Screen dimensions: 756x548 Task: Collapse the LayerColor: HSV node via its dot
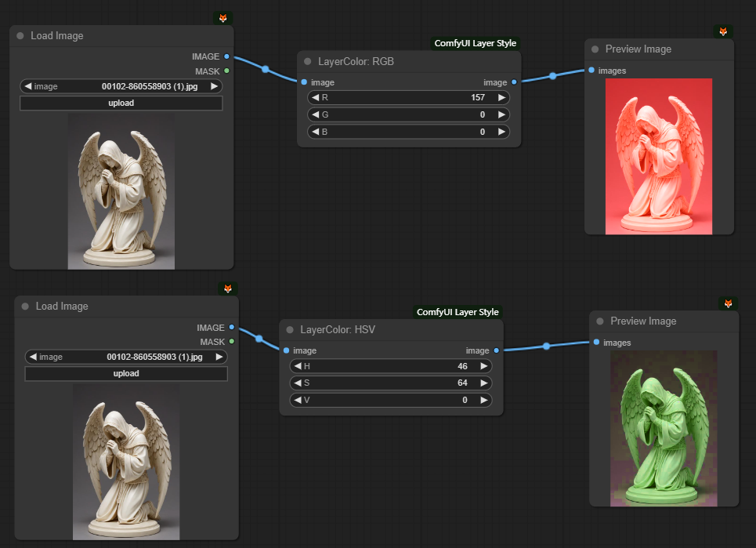point(290,330)
